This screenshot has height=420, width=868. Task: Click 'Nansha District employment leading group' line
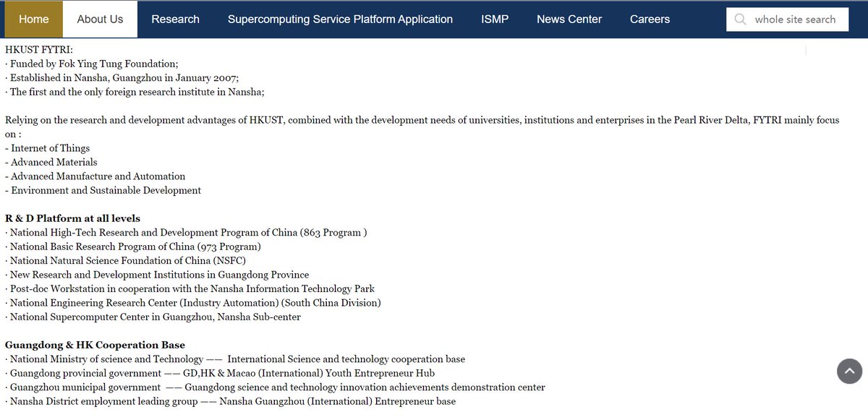[231, 401]
